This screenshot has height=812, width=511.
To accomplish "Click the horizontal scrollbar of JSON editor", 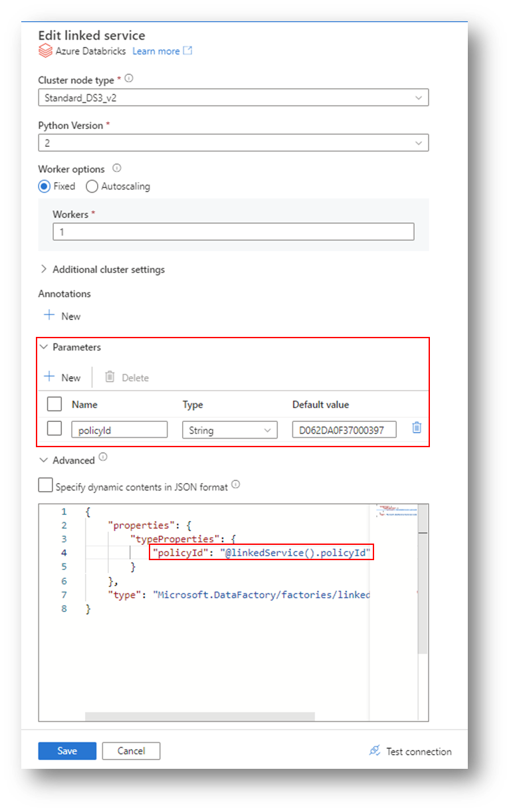I will pyautogui.click(x=199, y=716).
